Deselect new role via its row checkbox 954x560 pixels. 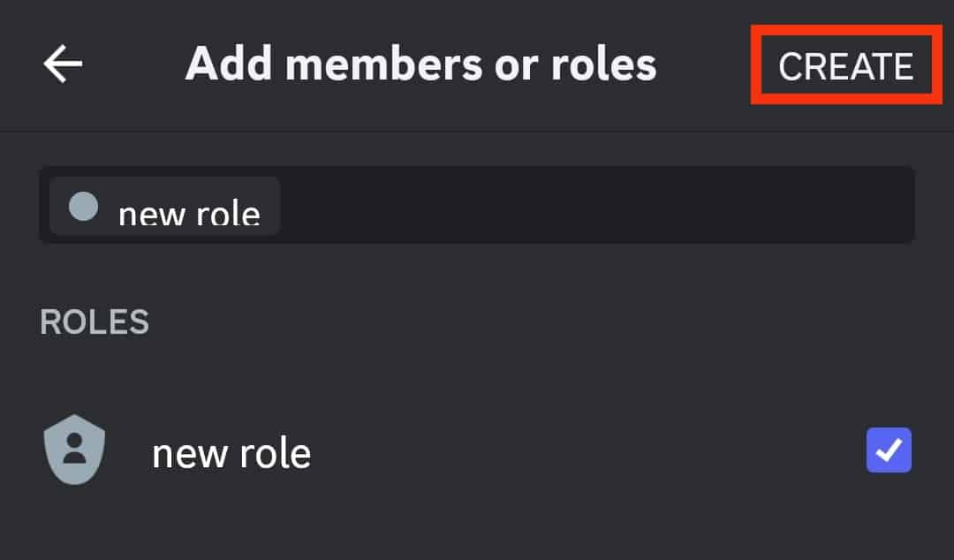pos(889,450)
